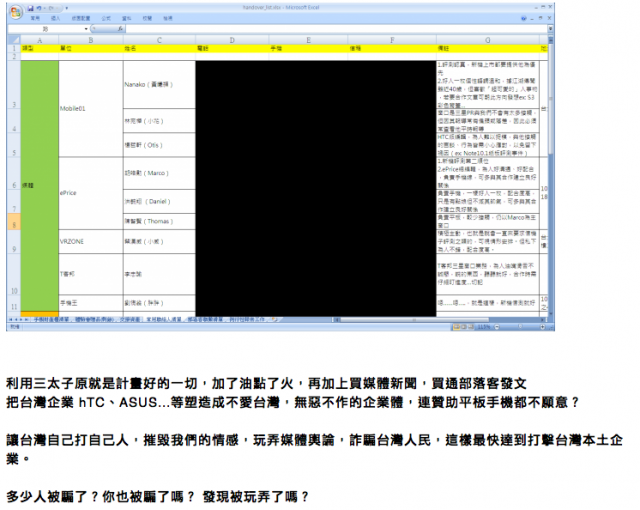Image resolution: width=640 pixels, height=510 pixels.
Task: Click the Undo arrow in quick access toolbar
Action: 39,8
